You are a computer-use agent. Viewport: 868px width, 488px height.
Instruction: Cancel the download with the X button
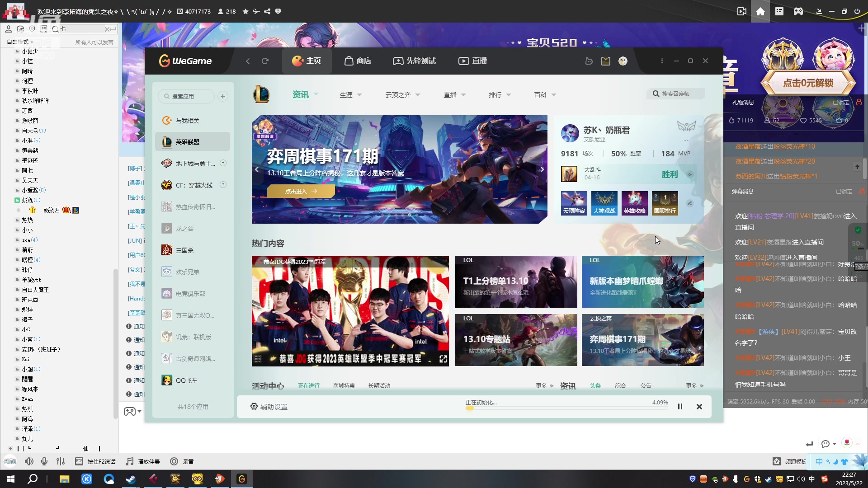699,407
